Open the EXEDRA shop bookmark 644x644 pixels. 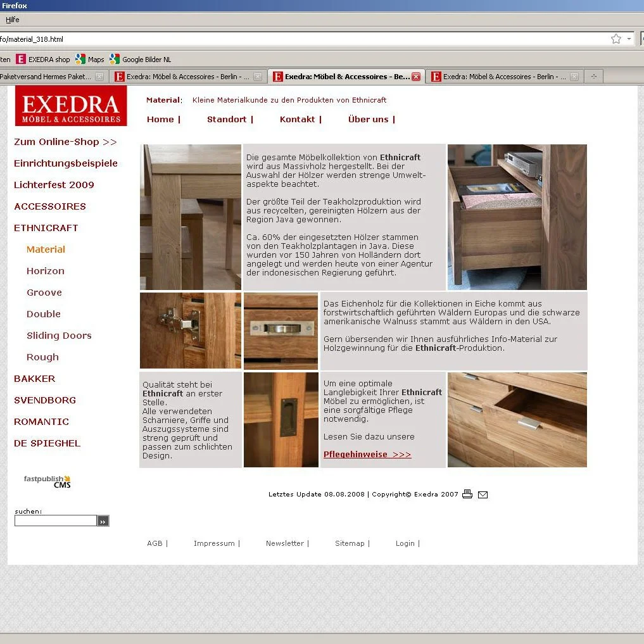tap(43, 60)
